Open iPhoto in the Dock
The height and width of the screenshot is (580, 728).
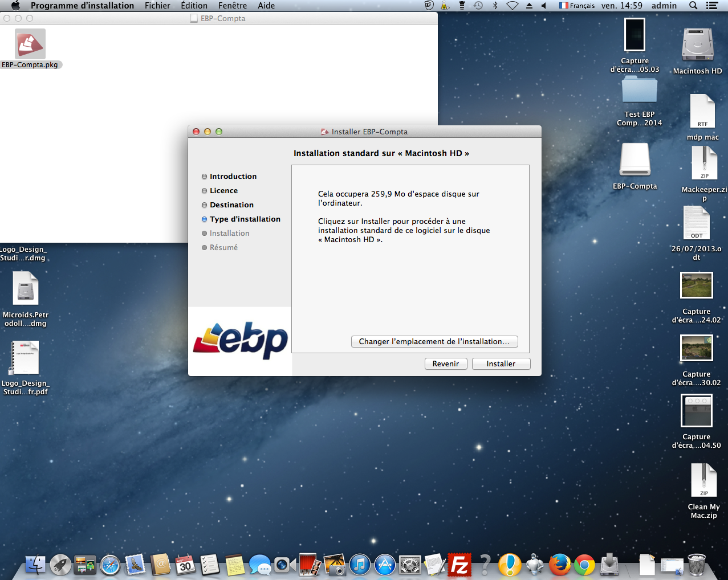tap(335, 565)
